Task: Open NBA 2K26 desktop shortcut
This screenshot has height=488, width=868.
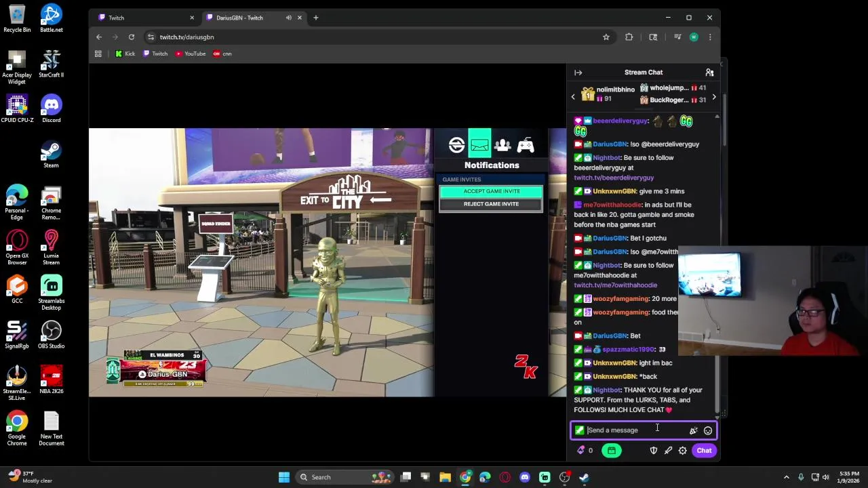Action: [51, 380]
